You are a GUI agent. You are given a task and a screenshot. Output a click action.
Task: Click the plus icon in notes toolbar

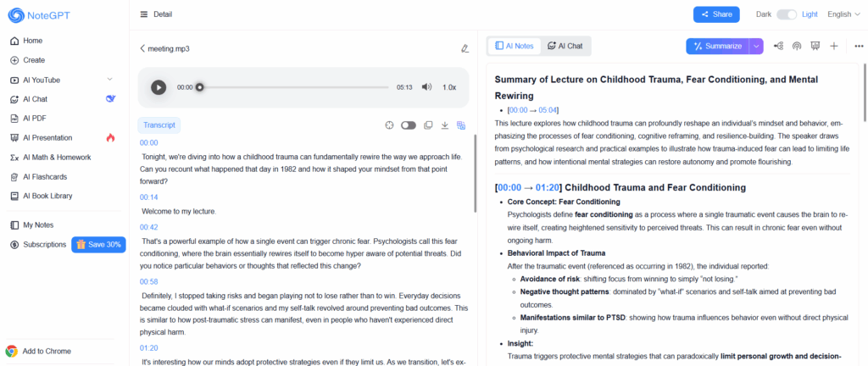[x=834, y=46]
